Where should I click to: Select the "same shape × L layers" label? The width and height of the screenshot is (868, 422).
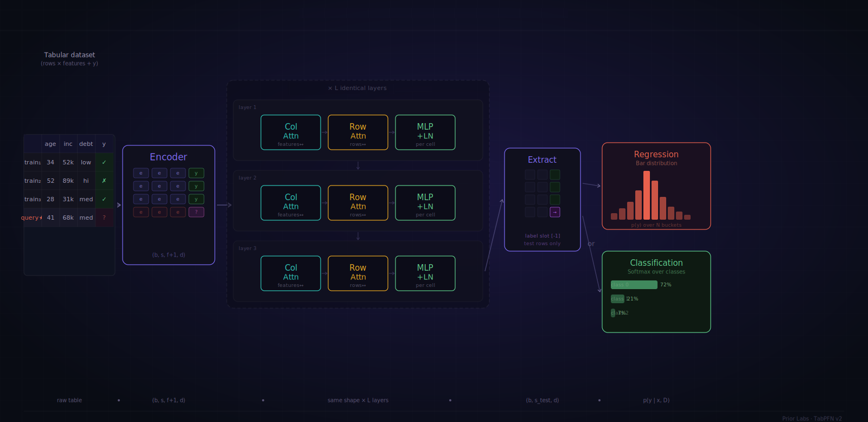click(358, 400)
